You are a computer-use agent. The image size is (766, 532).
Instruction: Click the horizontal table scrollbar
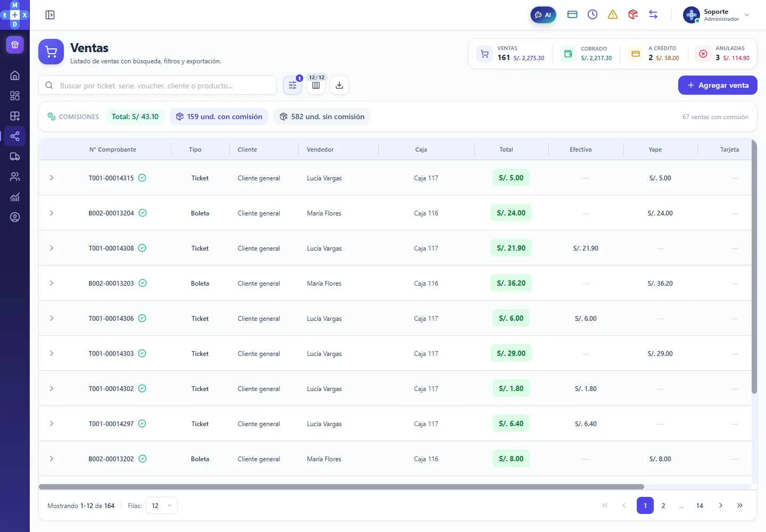[x=342, y=487]
